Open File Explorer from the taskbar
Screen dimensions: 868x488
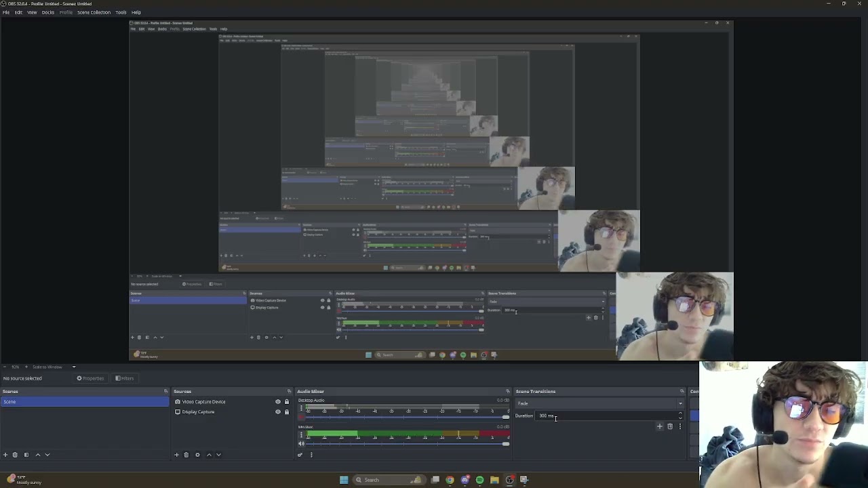(494, 480)
